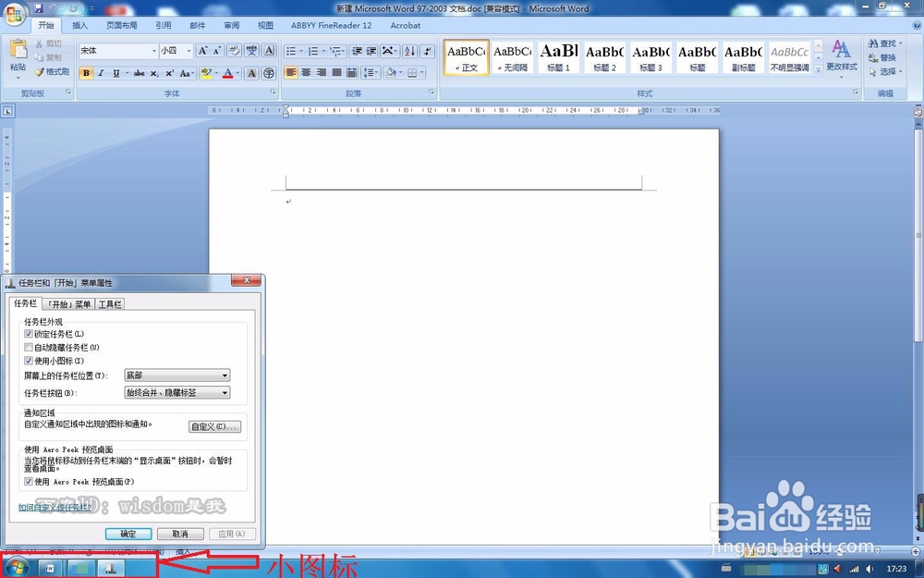This screenshot has width=924, height=578.
Task: Switch to the 工具栏 tab in the dialog
Action: point(110,304)
